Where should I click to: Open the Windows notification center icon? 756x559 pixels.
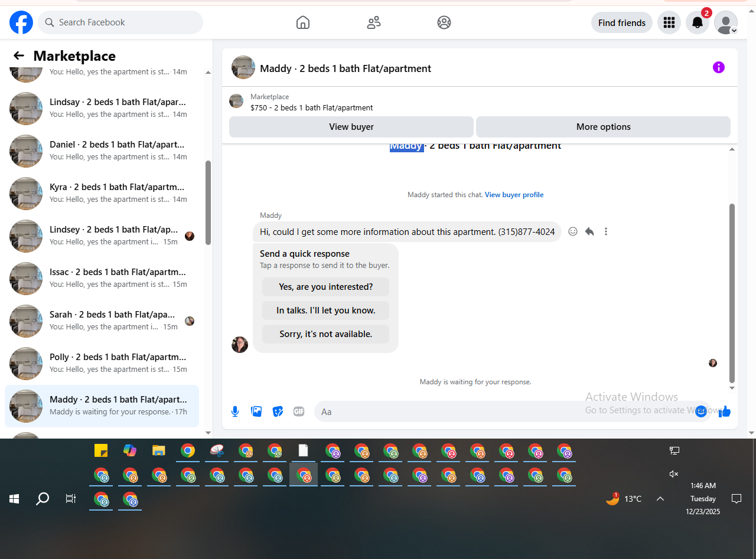click(737, 499)
